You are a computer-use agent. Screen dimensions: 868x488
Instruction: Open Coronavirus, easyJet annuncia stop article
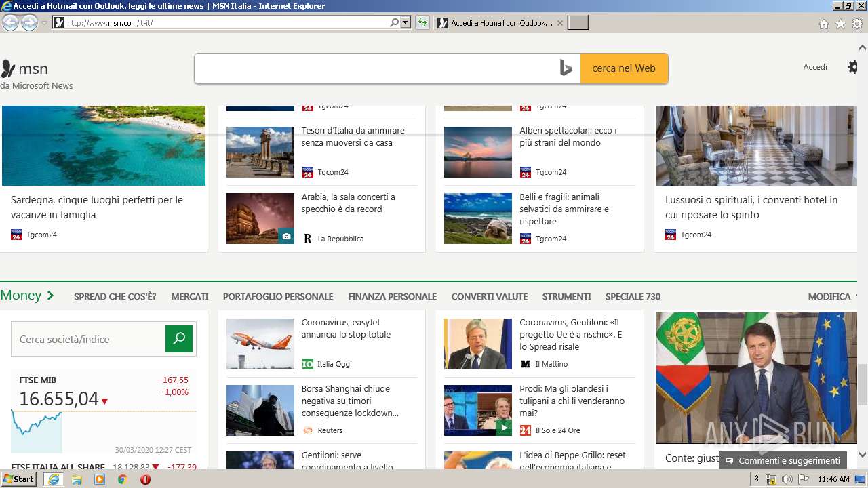[347, 329]
